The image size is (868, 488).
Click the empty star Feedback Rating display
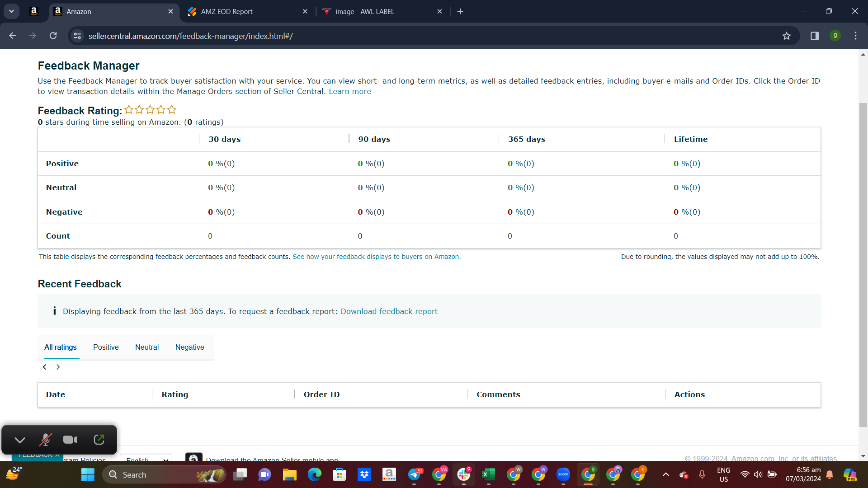click(150, 110)
